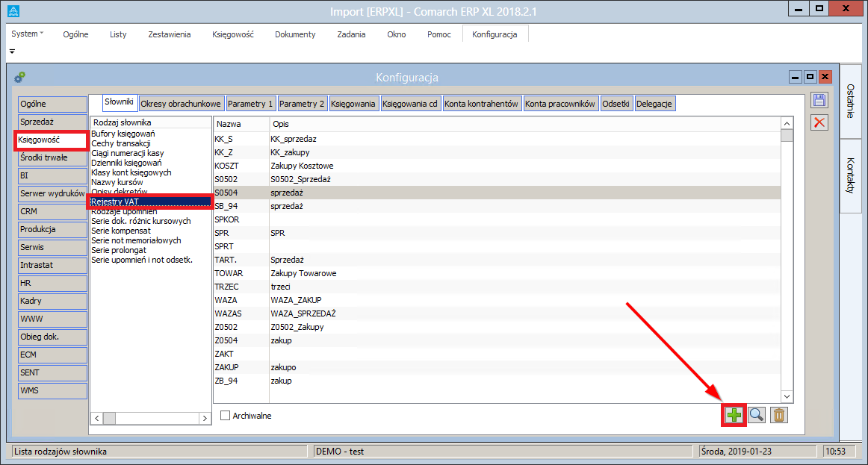The height and width of the screenshot is (465, 868).
Task: Expand the quick access toolbar arrow
Action: point(12,52)
